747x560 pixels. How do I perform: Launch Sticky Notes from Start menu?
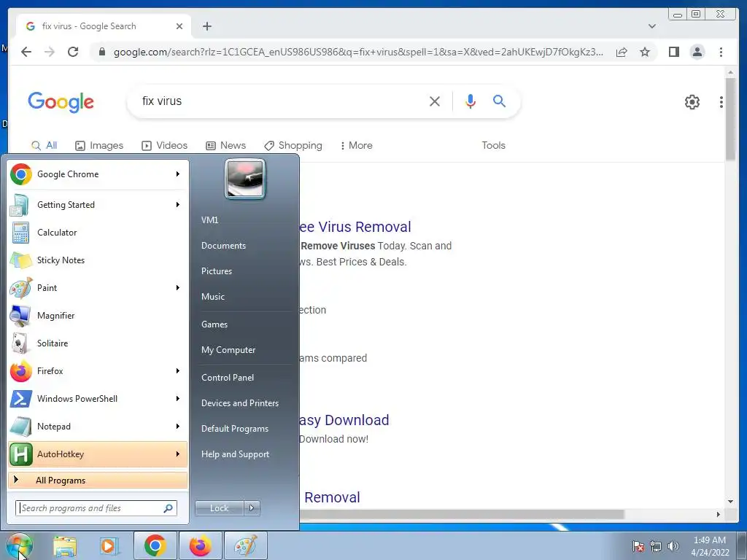(98, 260)
